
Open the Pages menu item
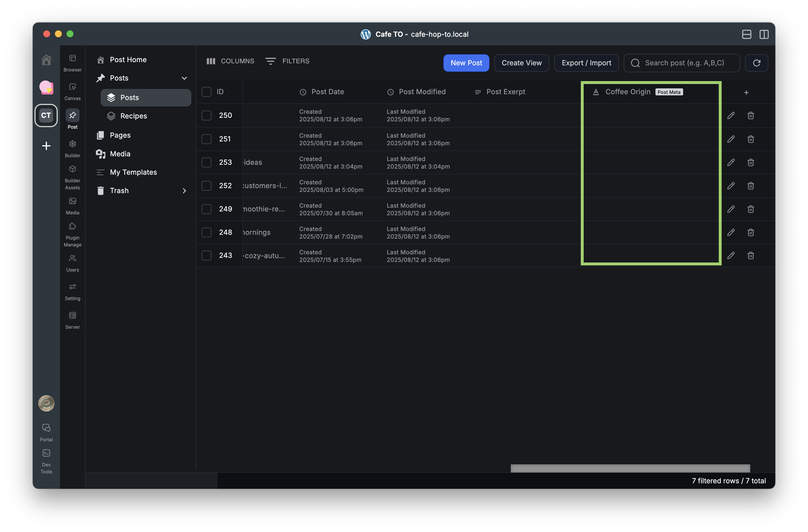click(x=120, y=135)
